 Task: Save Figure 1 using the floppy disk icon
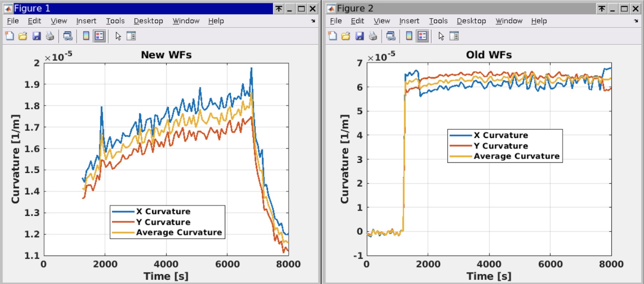(x=36, y=36)
